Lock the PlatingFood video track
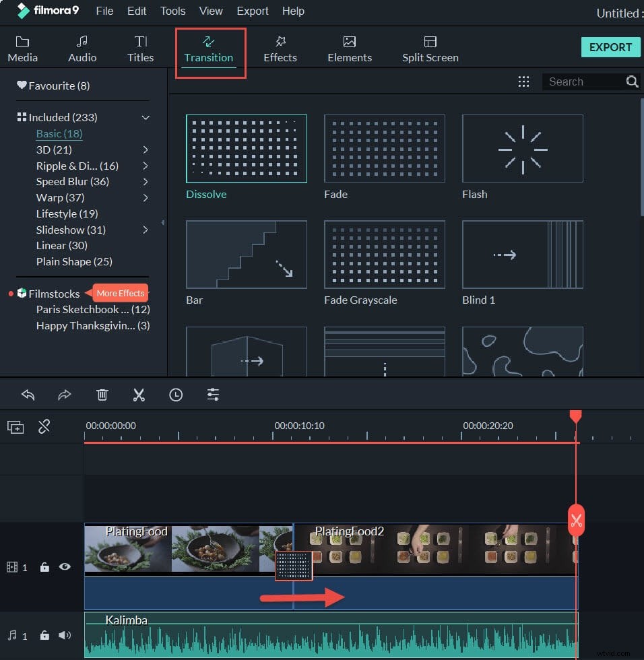The image size is (644, 660). [x=44, y=567]
